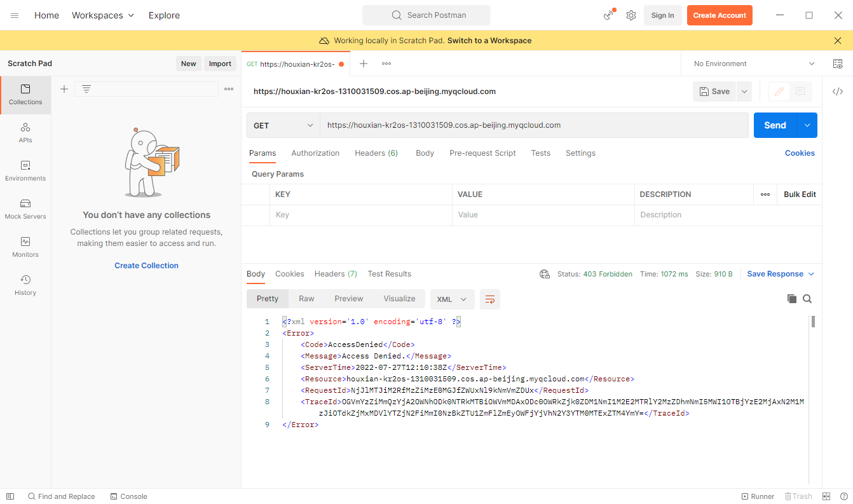Click the New button in Scratch Pad
The width and height of the screenshot is (853, 504).
[x=189, y=64]
